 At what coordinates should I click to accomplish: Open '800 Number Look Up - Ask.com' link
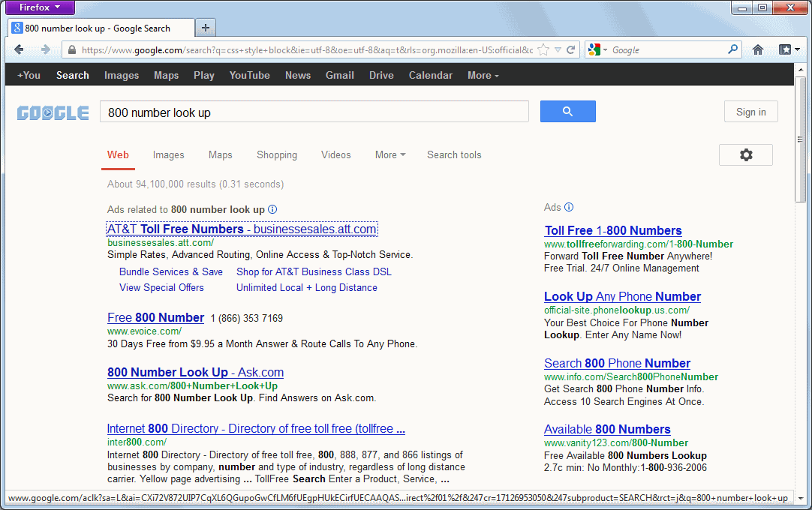tap(195, 372)
